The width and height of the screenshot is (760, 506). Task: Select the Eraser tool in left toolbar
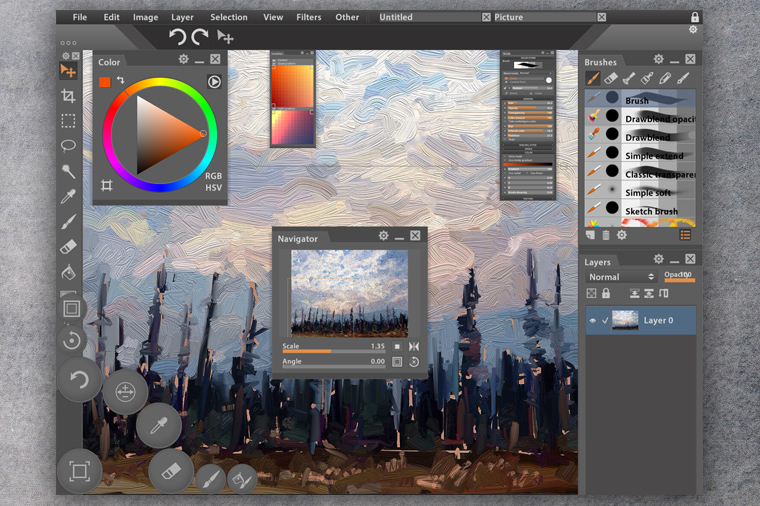68,247
